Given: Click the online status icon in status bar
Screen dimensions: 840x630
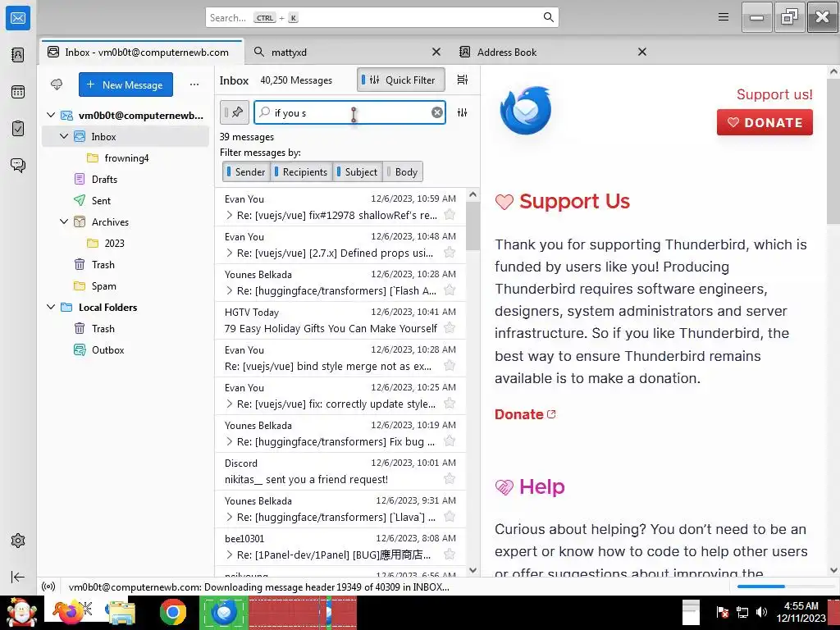Looking at the screenshot, I should 48,587.
